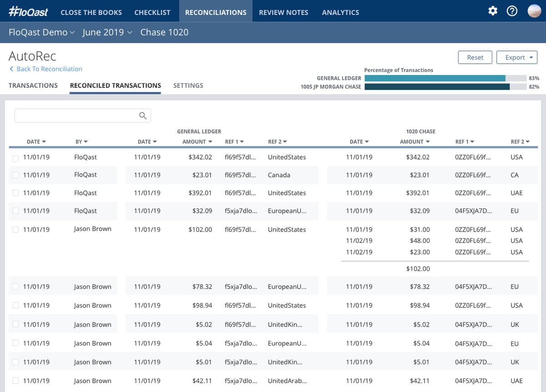Click the Back To Reconciliation arrow
546x392 pixels.
tap(11, 69)
